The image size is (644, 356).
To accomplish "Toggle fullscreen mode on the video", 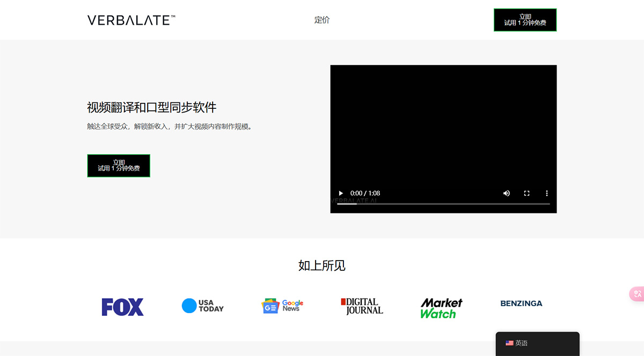I will pos(526,193).
